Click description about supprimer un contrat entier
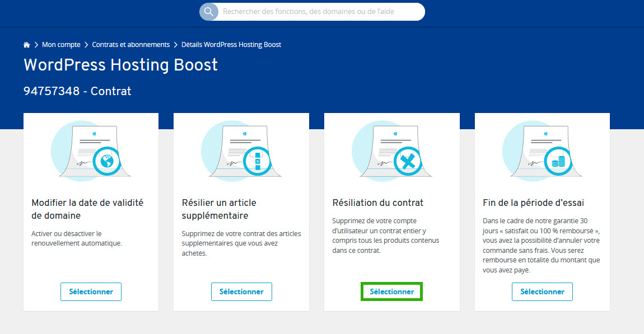 point(386,236)
